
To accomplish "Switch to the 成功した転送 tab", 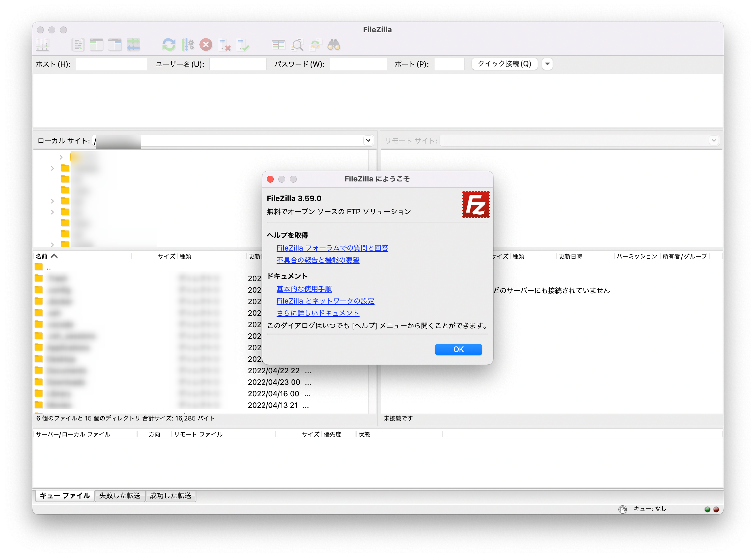I will [171, 495].
